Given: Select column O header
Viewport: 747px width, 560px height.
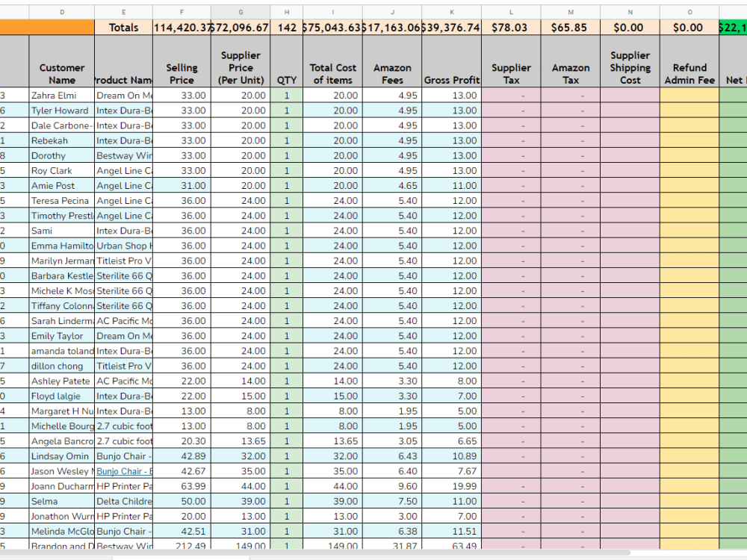Looking at the screenshot, I should click(689, 12).
